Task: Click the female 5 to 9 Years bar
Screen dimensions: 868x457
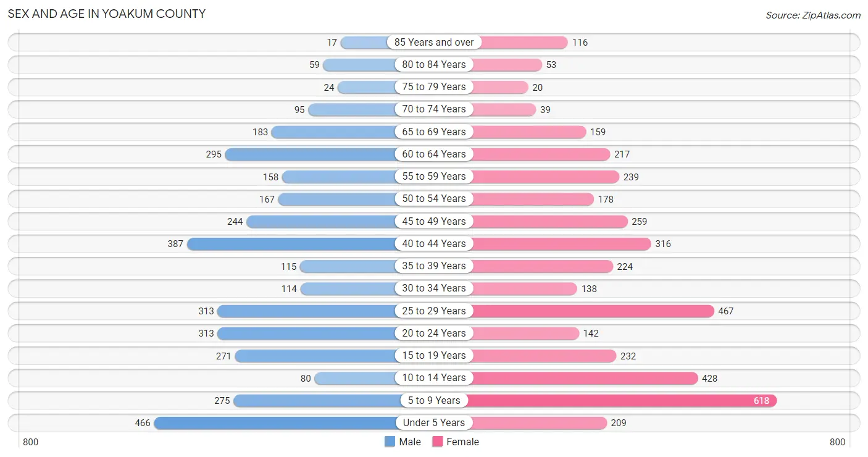Action: (621, 400)
